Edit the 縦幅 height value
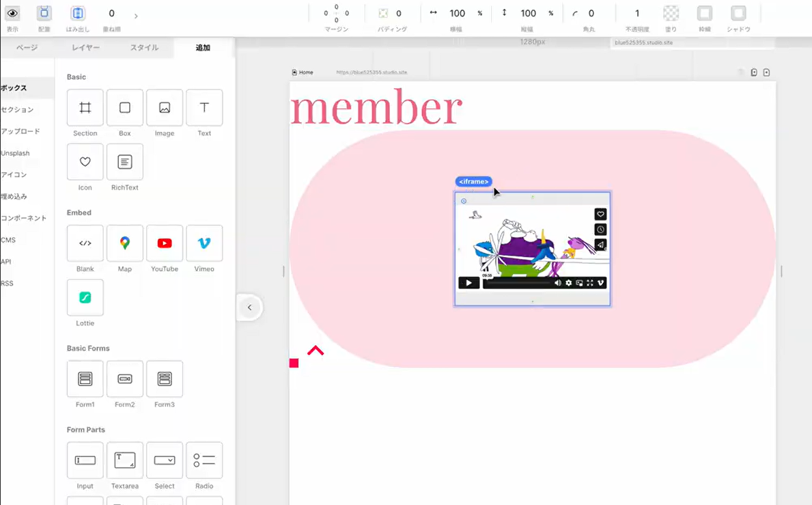 (528, 14)
